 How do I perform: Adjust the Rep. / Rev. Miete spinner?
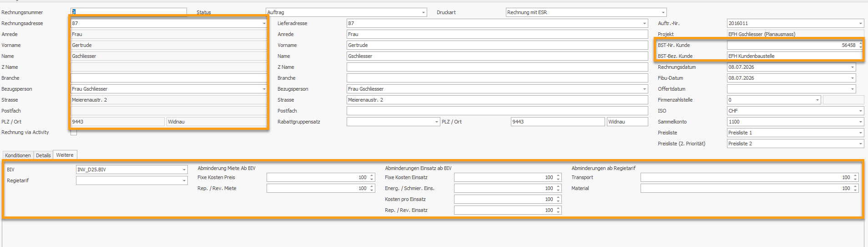pyautogui.click(x=372, y=188)
